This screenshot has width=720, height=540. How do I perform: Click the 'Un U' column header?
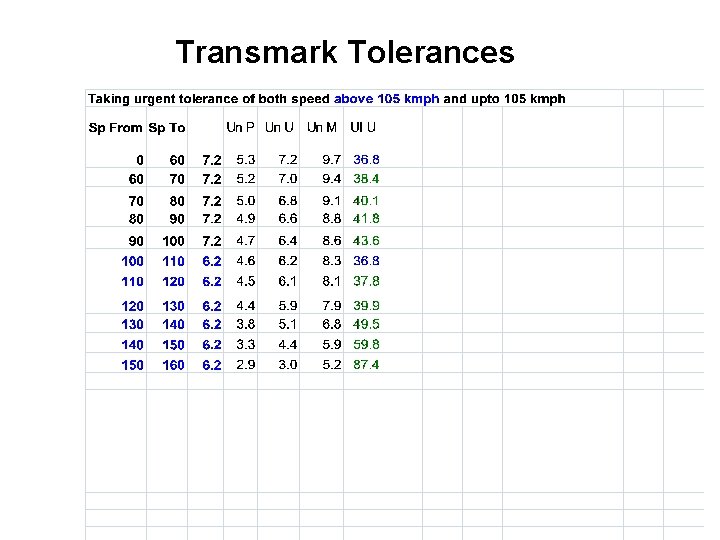tap(279, 127)
